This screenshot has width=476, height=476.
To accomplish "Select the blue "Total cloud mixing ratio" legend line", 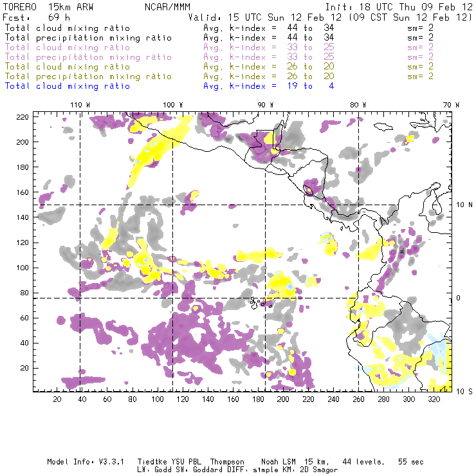I will (68, 86).
